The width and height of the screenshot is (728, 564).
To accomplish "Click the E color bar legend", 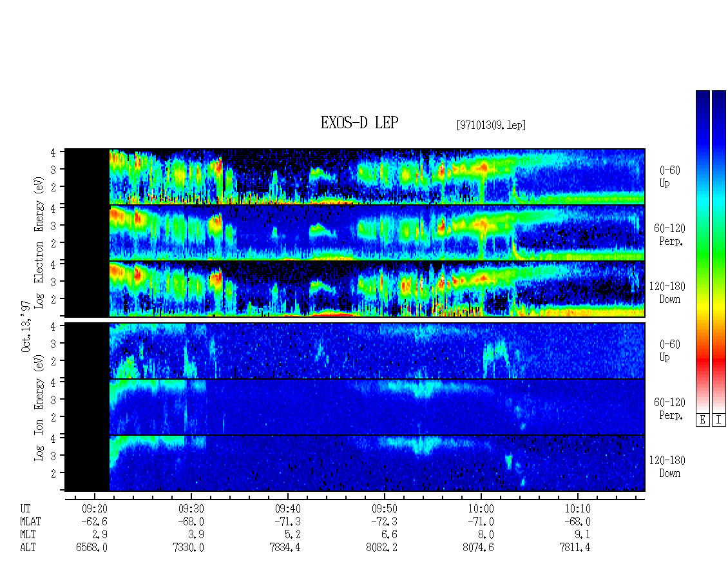I will (702, 251).
